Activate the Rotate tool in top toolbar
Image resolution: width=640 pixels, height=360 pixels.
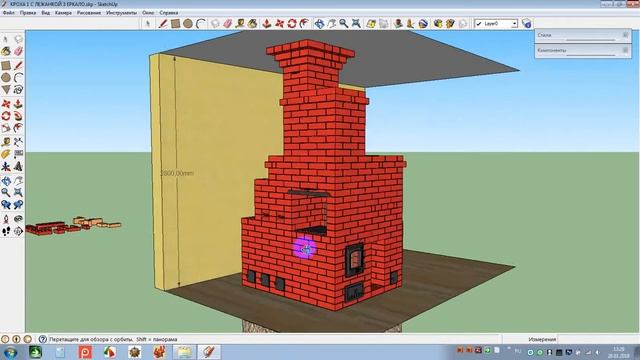(x=291, y=24)
